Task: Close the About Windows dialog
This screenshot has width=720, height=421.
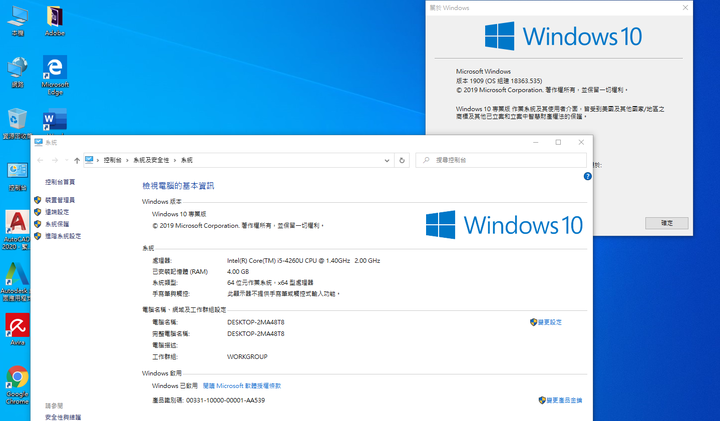Action: tap(685, 8)
